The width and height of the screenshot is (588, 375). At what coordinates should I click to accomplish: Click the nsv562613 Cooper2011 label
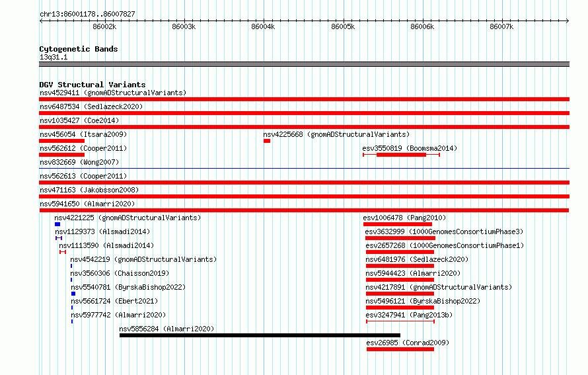(x=83, y=176)
